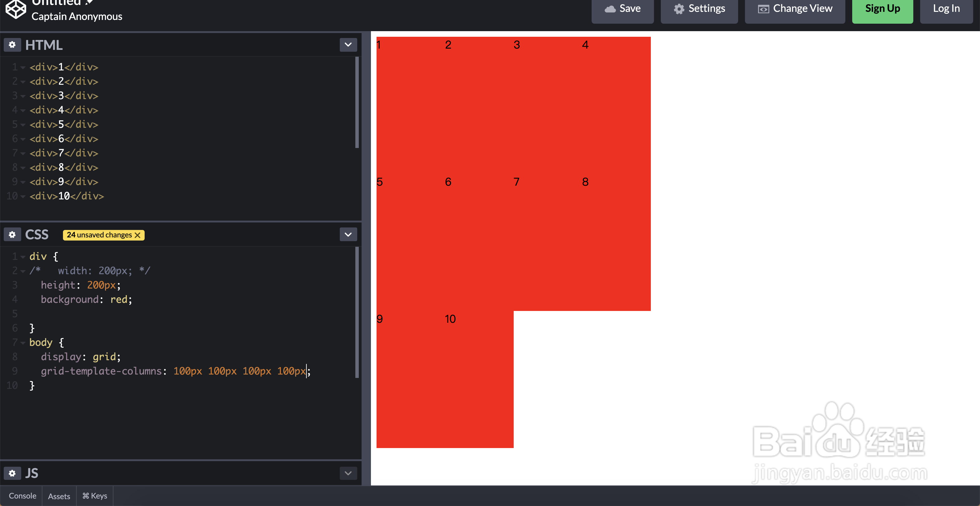Click the Log In button

point(946,9)
